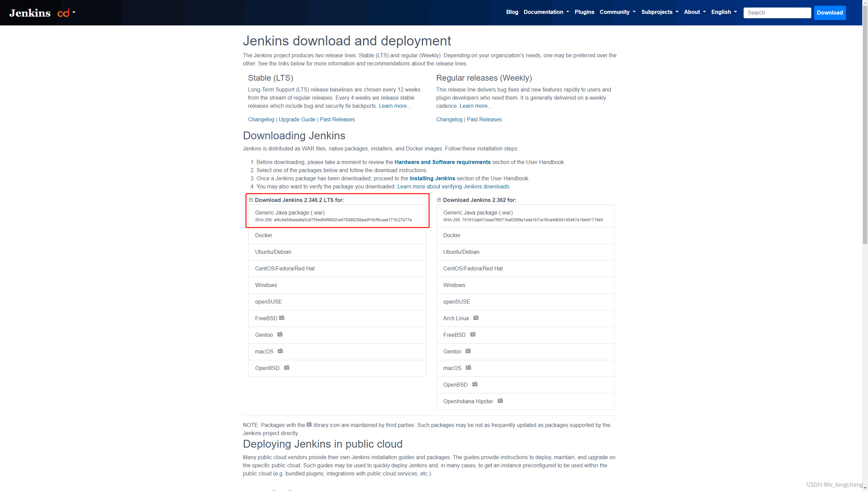Click the page vertical scrollbar thumb

865,125
